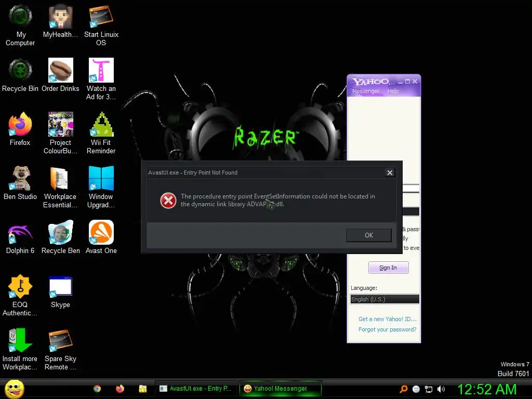
Task: Open the Language dropdown in Yahoo Messenger
Action: click(x=384, y=299)
